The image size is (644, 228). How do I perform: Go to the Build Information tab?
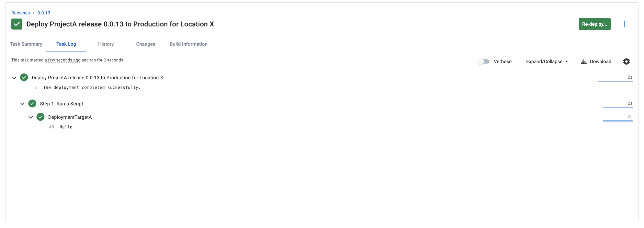[189, 44]
